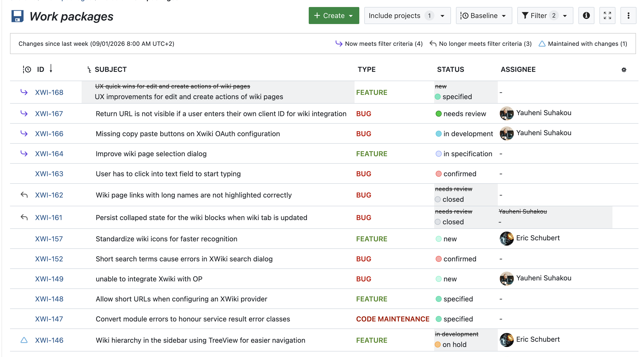Click Yauheni Suhakou's name in the XWI-149 row
Image resolution: width=644 pixels, height=357 pixels.
click(544, 278)
